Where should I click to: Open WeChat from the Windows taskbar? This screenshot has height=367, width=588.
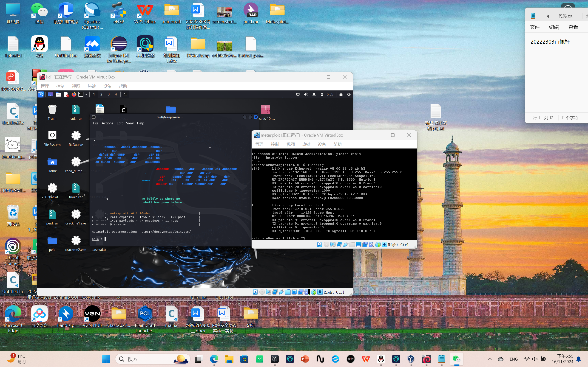point(456,359)
